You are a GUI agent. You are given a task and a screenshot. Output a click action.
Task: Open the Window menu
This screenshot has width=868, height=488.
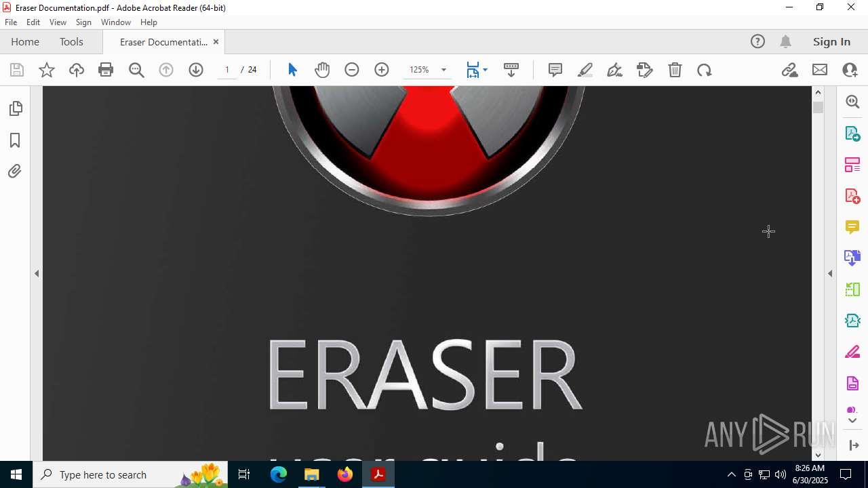[x=116, y=22]
